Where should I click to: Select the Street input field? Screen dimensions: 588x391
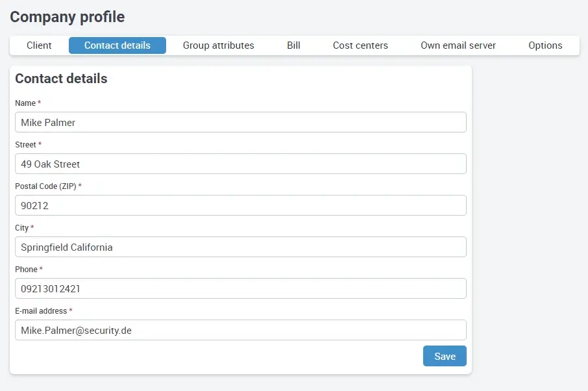[240, 164]
